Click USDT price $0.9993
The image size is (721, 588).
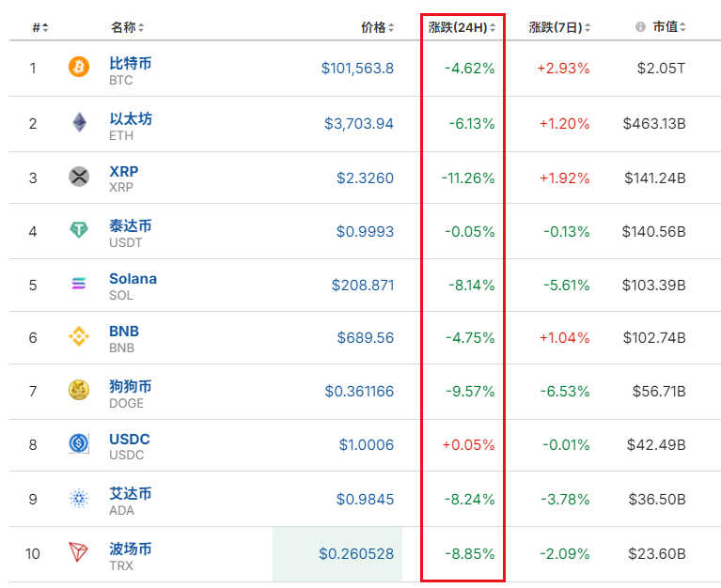(365, 231)
